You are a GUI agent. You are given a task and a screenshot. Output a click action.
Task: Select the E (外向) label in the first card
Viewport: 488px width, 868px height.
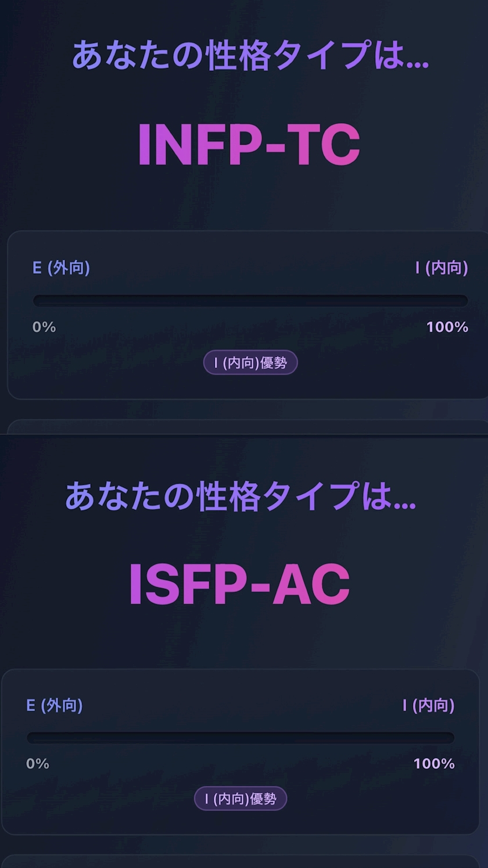pos(59,268)
